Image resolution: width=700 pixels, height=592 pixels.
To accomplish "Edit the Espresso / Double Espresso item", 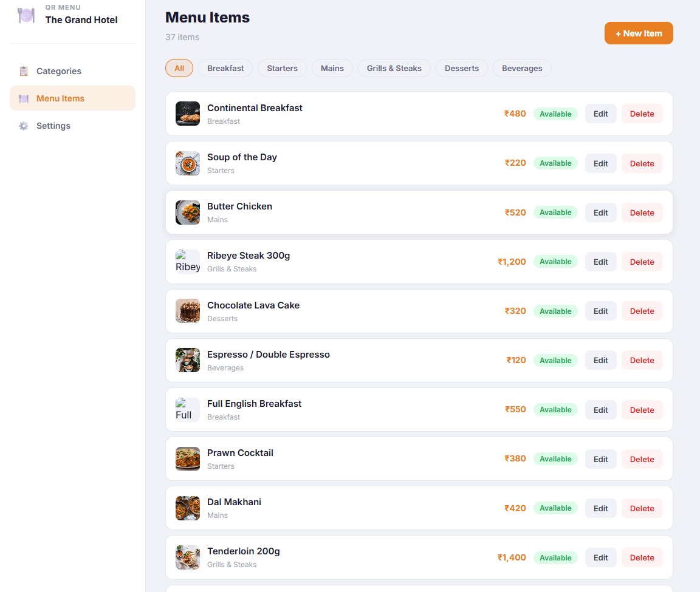I will click(x=600, y=360).
